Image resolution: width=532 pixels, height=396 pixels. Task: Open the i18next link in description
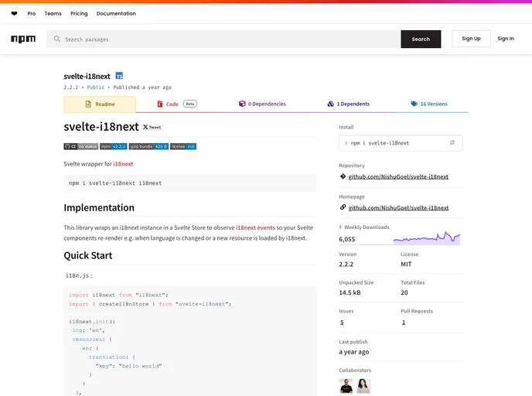[123, 164]
